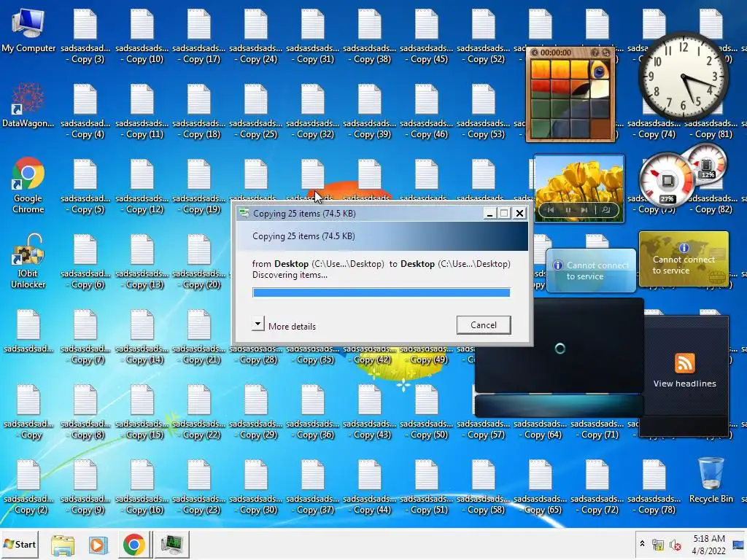Select file labeled Copy (72)
747x560 pixels.
click(597, 487)
